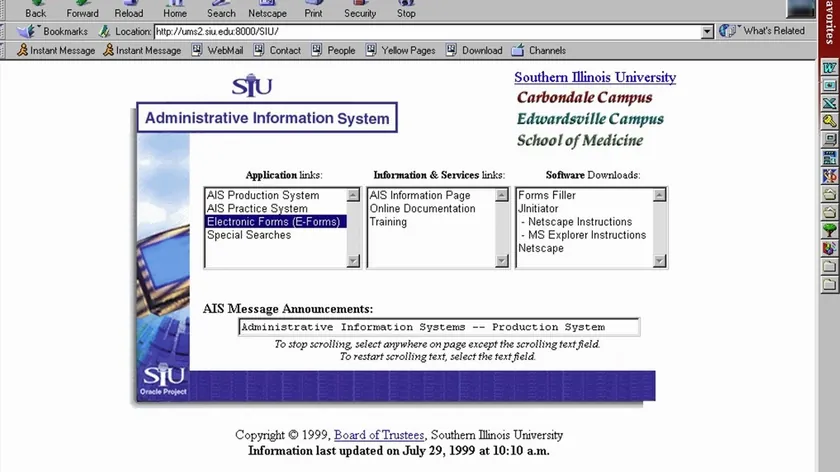
Task: Launch Excel from the Favorites bar
Action: click(x=829, y=103)
